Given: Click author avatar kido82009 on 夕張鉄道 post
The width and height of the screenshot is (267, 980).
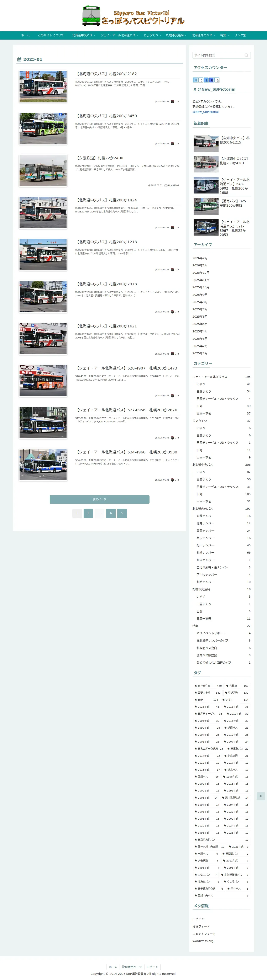Looking at the screenshot, I should 166,186.
